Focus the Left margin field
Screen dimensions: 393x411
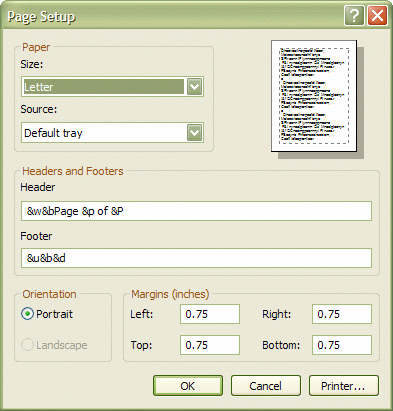click(x=210, y=314)
